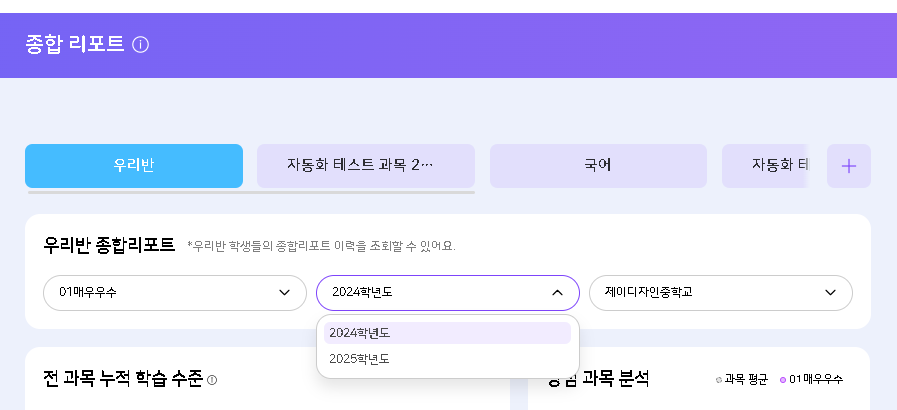Click the horizontal scrollbar under the tabs

(250, 192)
